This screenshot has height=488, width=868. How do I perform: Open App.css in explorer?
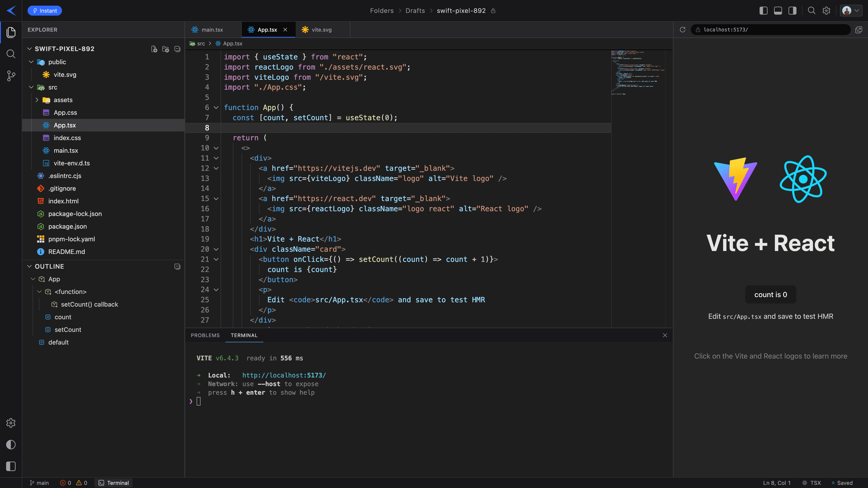point(103,113)
